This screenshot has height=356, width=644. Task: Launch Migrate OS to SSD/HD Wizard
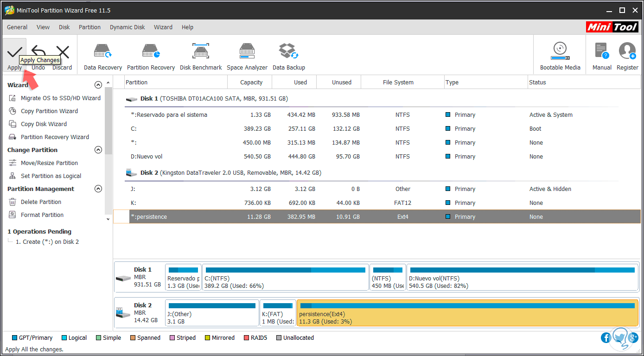pos(55,98)
